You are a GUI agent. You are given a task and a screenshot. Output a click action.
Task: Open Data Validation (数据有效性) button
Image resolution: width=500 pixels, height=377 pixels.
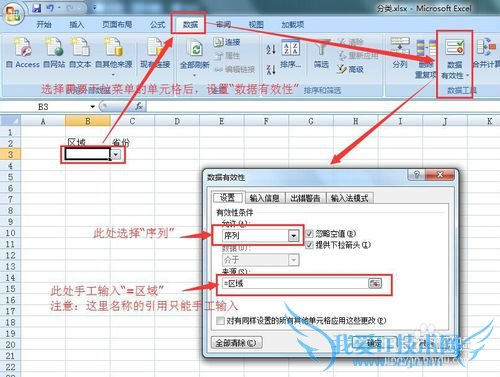[455, 60]
